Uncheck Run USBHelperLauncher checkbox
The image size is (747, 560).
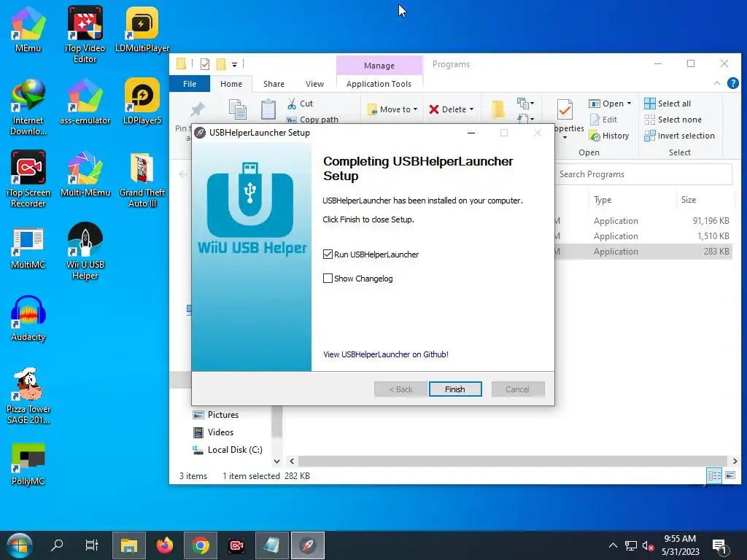point(328,254)
